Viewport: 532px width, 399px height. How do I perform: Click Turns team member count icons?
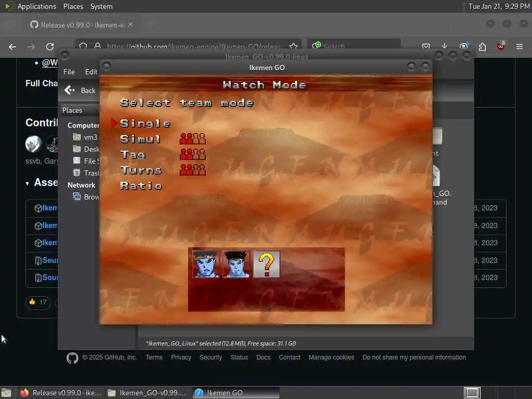[x=193, y=170]
